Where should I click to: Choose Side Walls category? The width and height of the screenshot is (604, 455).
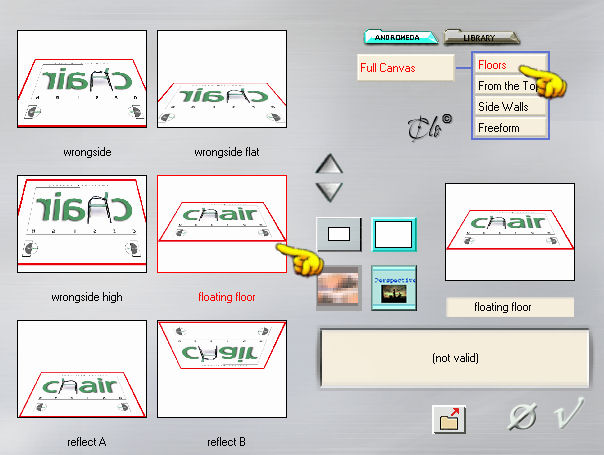point(510,106)
